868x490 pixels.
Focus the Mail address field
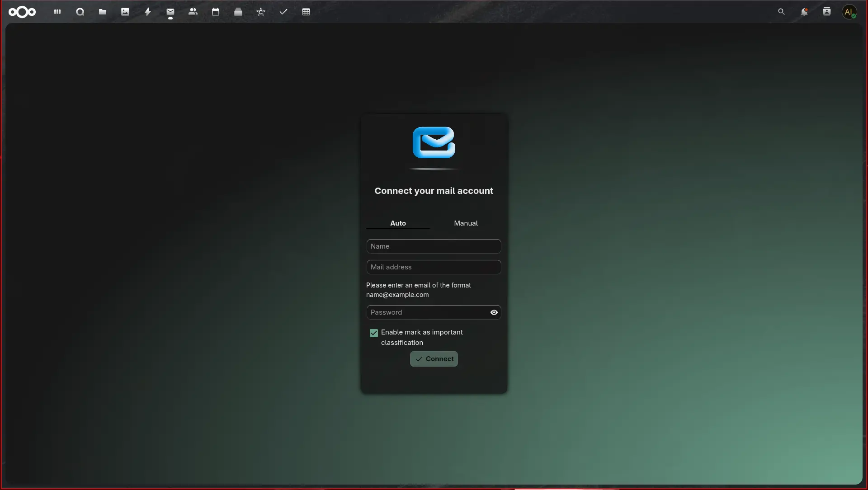(434, 267)
